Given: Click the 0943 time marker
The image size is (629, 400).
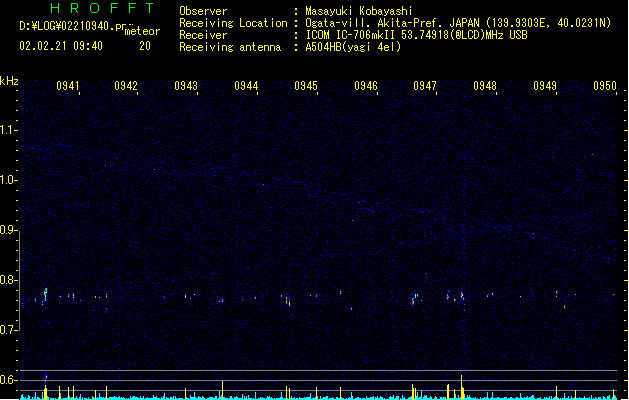Looking at the screenshot, I should tap(186, 85).
